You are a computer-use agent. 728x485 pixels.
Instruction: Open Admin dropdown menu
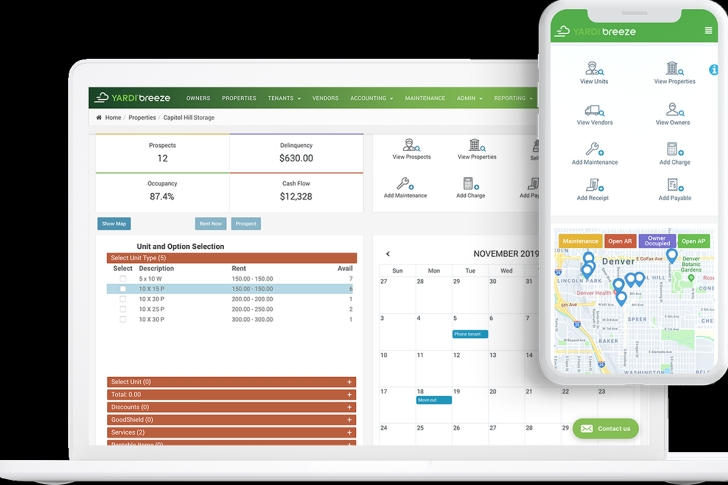(x=469, y=98)
